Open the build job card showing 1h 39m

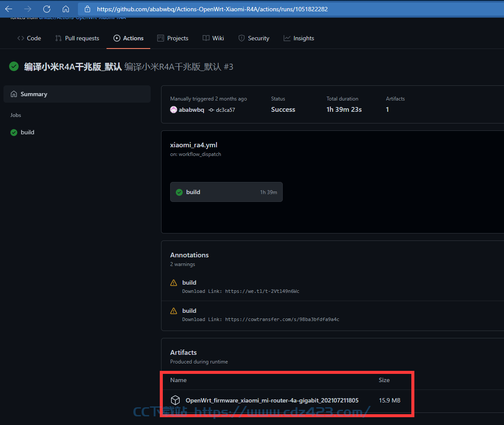(226, 192)
